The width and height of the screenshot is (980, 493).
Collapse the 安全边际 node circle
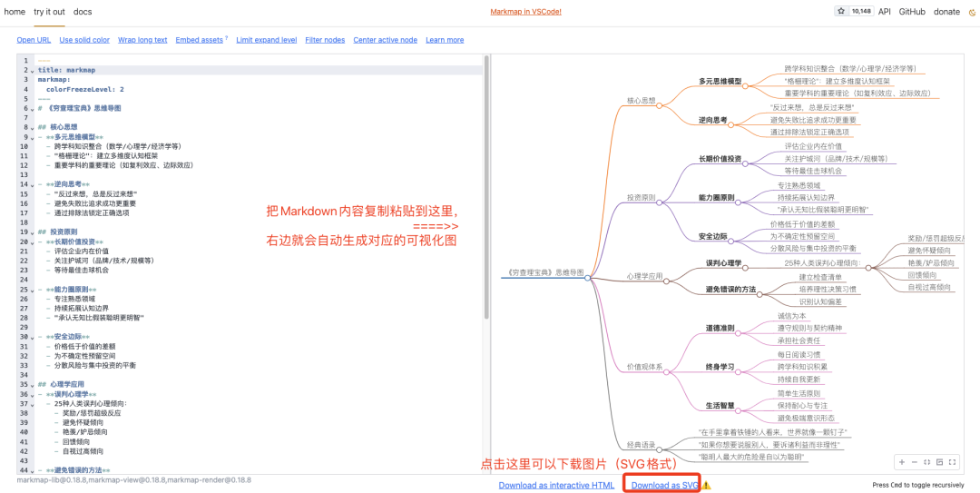tap(732, 242)
